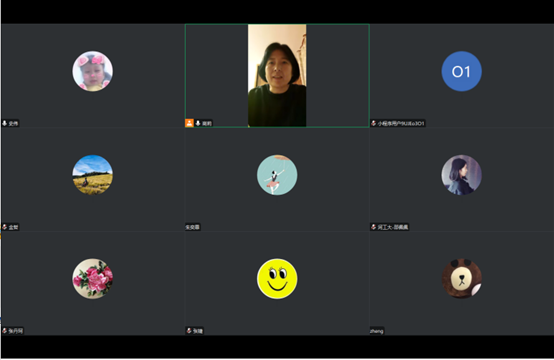Viewport: 554px width, 360px height.
Task: Select the baby photo with pink hearts avatar
Action: tap(93, 71)
